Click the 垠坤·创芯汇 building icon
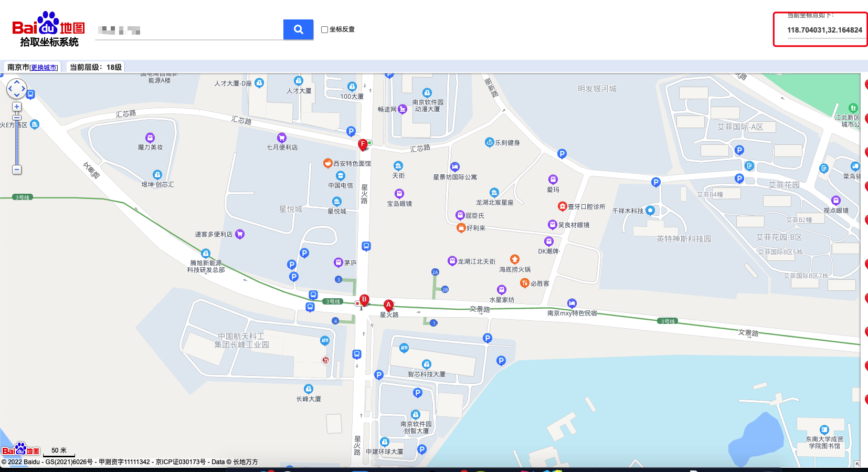This screenshot has height=472, width=868. pos(157,175)
